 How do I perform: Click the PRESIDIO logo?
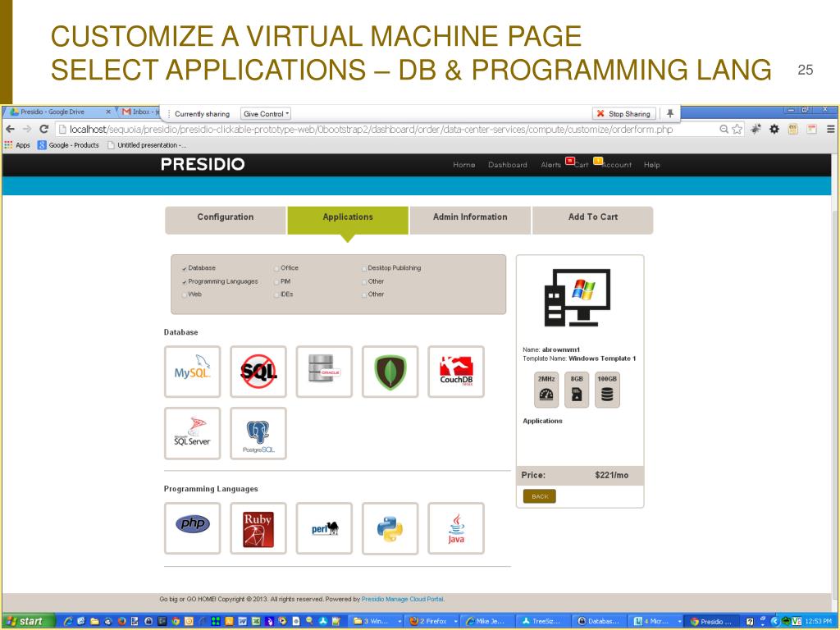(x=203, y=164)
